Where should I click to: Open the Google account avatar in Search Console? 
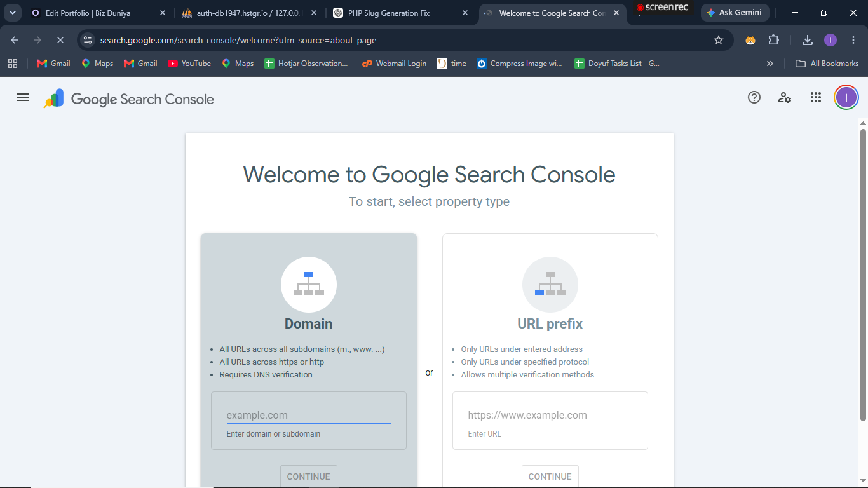pyautogui.click(x=846, y=97)
